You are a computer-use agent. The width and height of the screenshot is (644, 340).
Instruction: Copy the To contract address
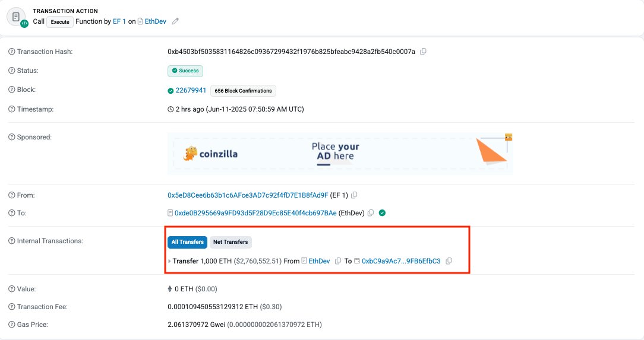tap(371, 213)
